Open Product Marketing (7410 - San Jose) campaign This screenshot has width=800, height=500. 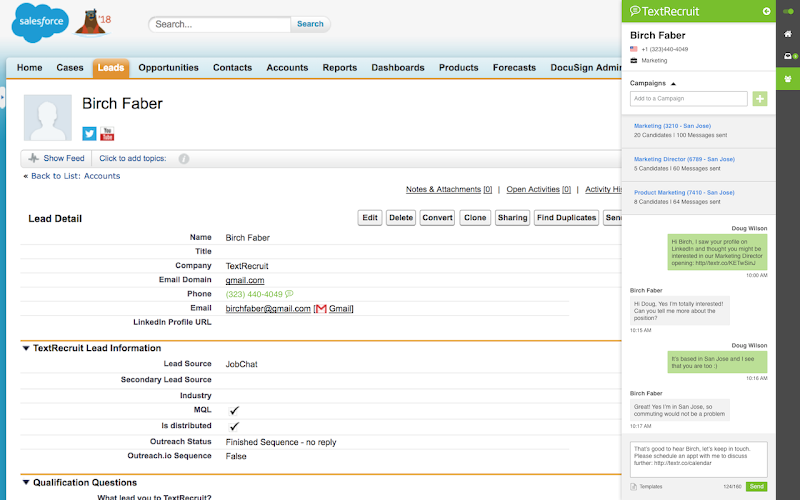684,193
